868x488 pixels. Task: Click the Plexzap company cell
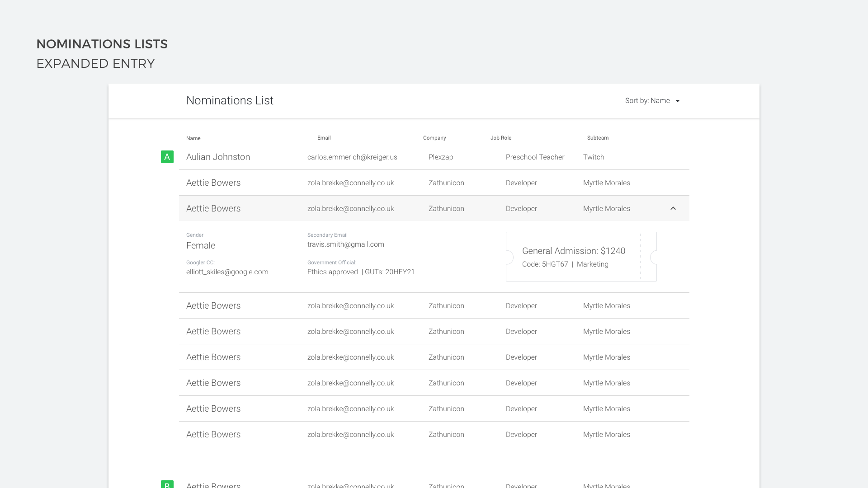(441, 157)
